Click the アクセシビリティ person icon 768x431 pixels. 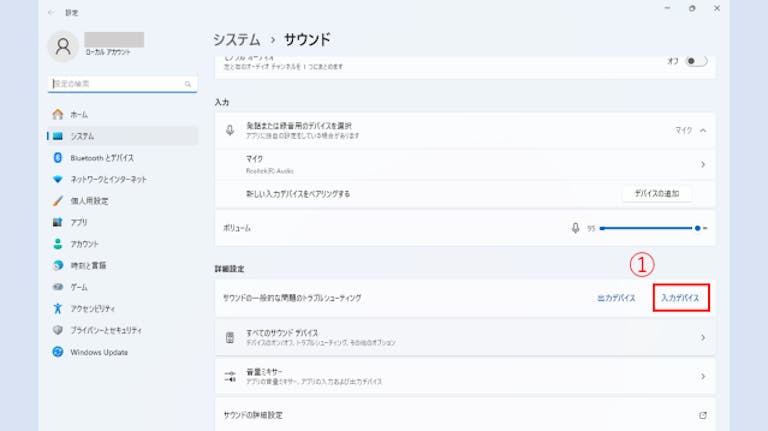[58, 309]
